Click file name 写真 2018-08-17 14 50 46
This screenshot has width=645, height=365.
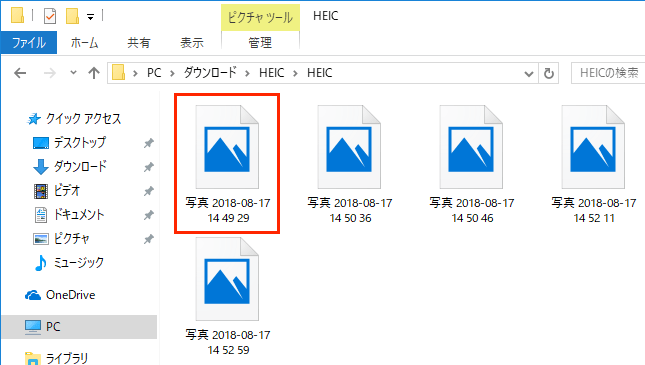tap(472, 210)
